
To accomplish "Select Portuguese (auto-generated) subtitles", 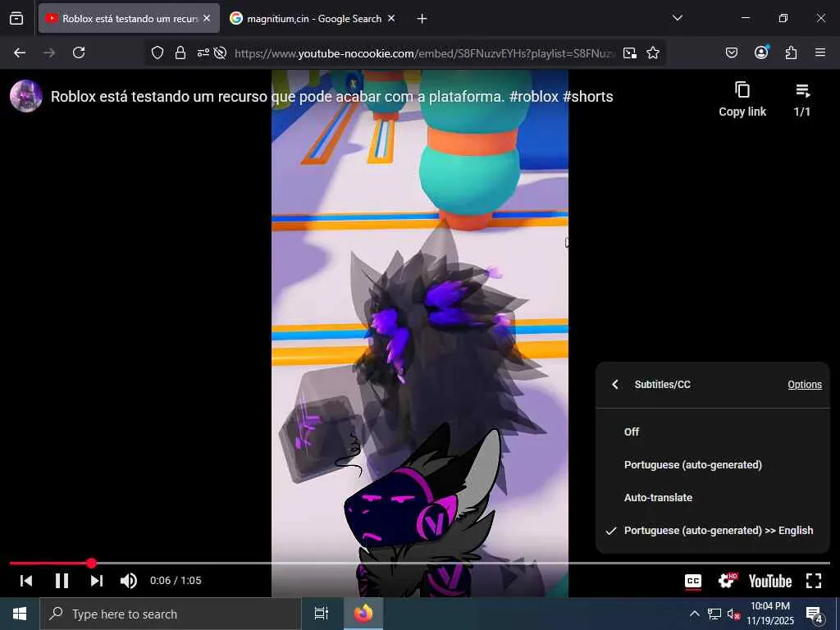I will pos(713,465).
